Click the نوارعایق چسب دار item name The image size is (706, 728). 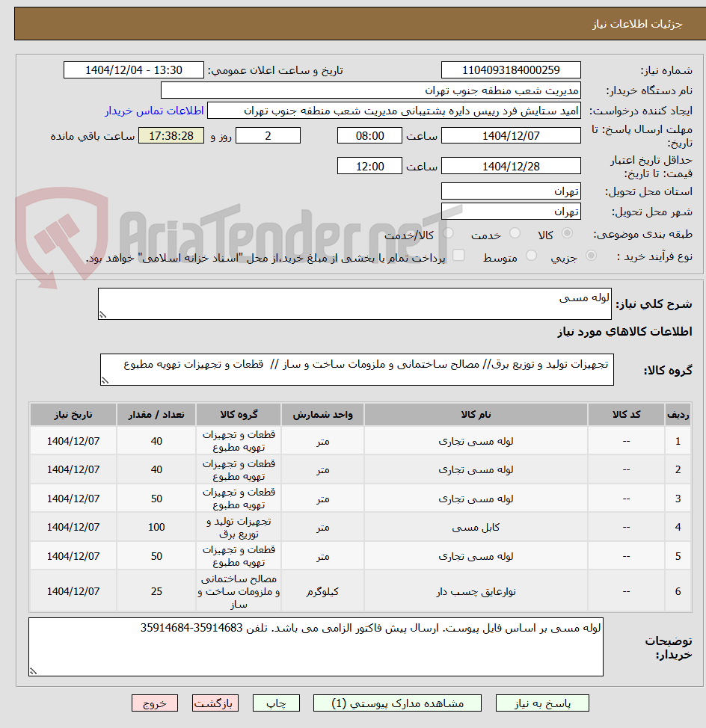(476, 591)
